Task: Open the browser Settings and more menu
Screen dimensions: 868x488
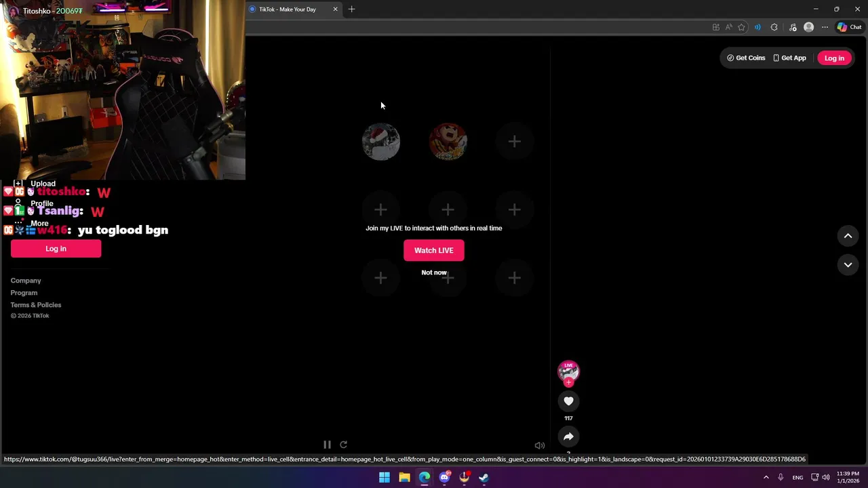Action: pos(825,27)
